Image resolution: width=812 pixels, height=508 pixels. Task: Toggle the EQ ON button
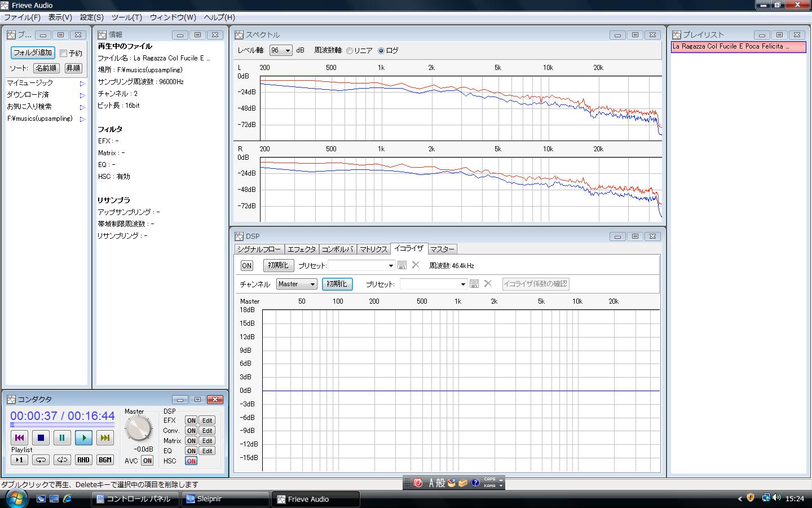tap(191, 451)
